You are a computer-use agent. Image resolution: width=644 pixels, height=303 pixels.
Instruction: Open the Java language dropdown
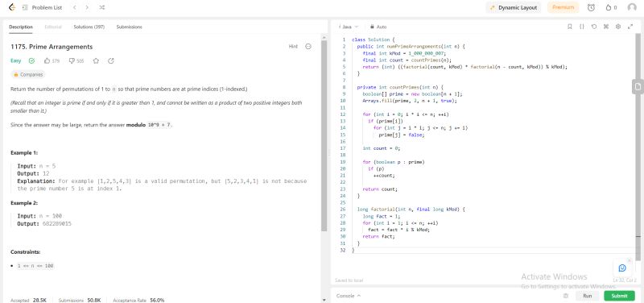tap(349, 27)
